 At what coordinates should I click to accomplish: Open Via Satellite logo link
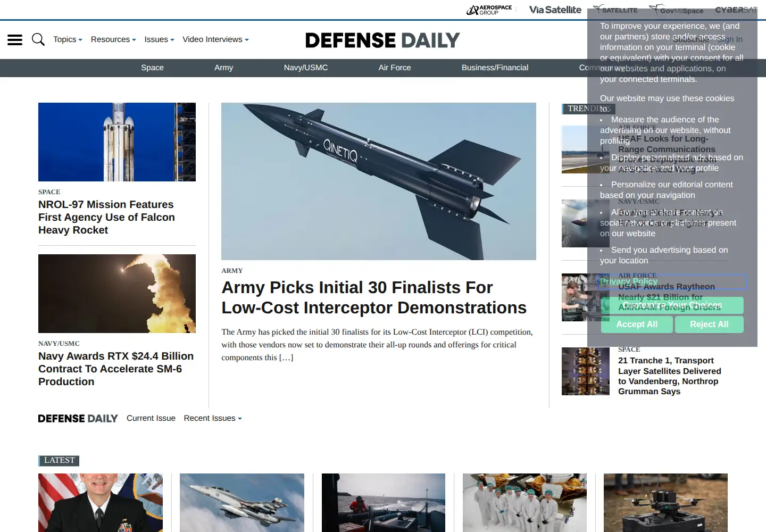click(555, 10)
